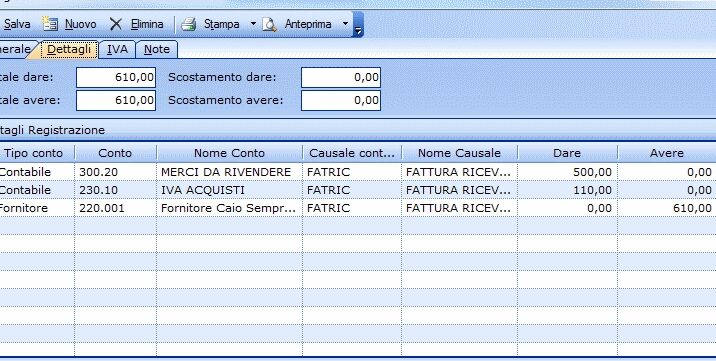Select the cell 220.001
This screenshot has width=716, height=361.
tap(115, 208)
